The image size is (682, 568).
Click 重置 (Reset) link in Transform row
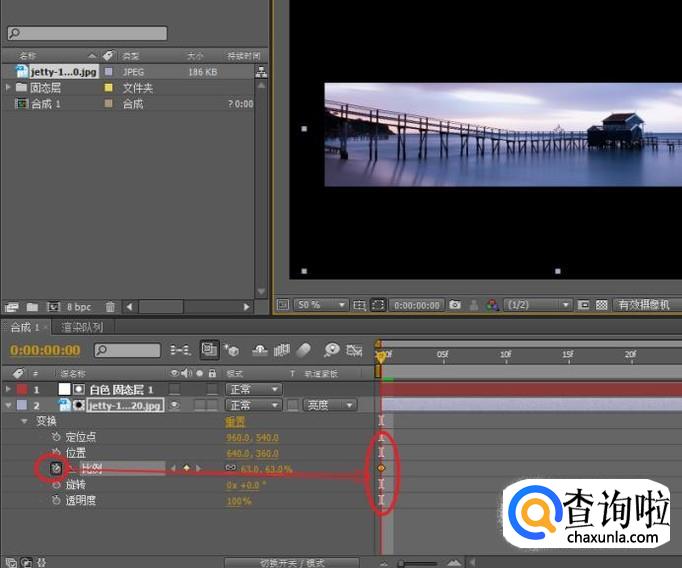pos(235,421)
